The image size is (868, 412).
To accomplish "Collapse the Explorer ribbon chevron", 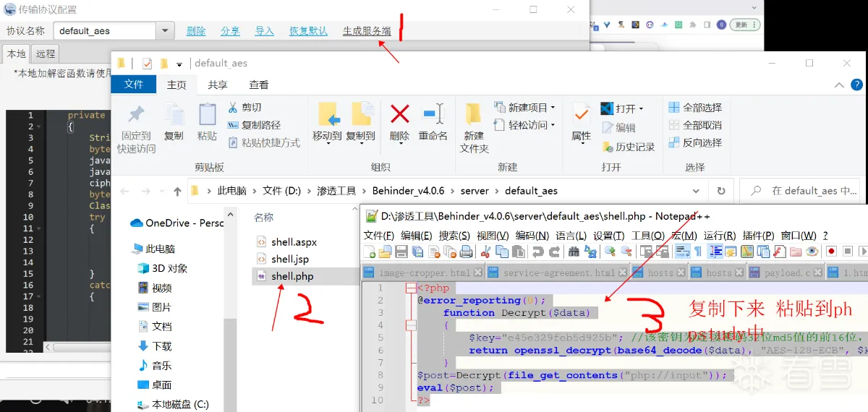I will tap(839, 85).
